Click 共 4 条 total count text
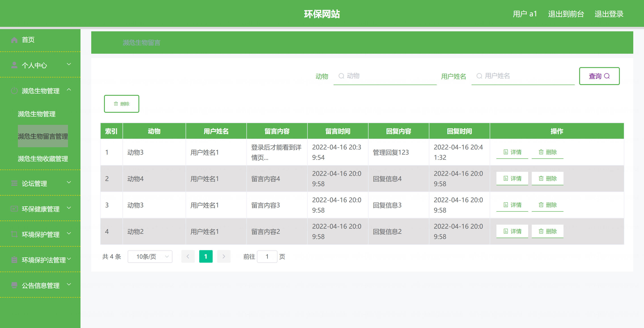The image size is (644, 328). click(112, 257)
